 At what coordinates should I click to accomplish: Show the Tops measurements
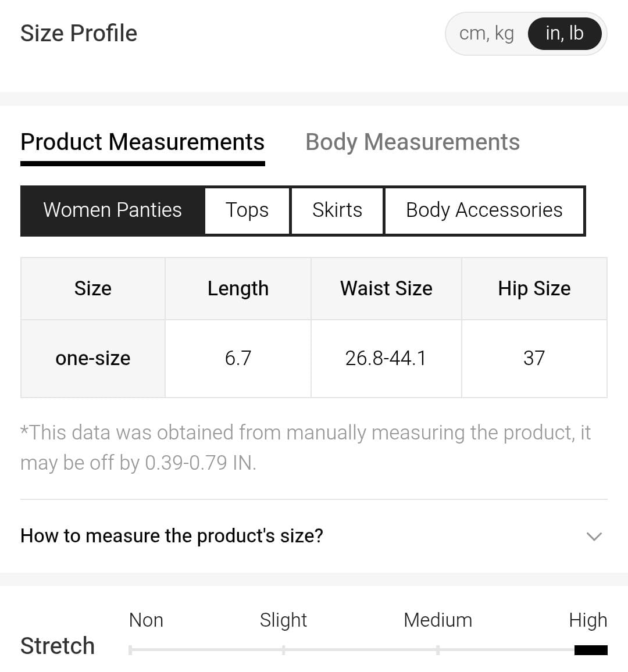coord(247,210)
